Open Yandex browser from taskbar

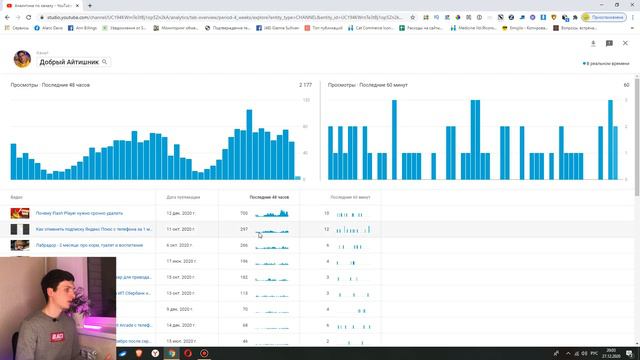click(x=155, y=353)
